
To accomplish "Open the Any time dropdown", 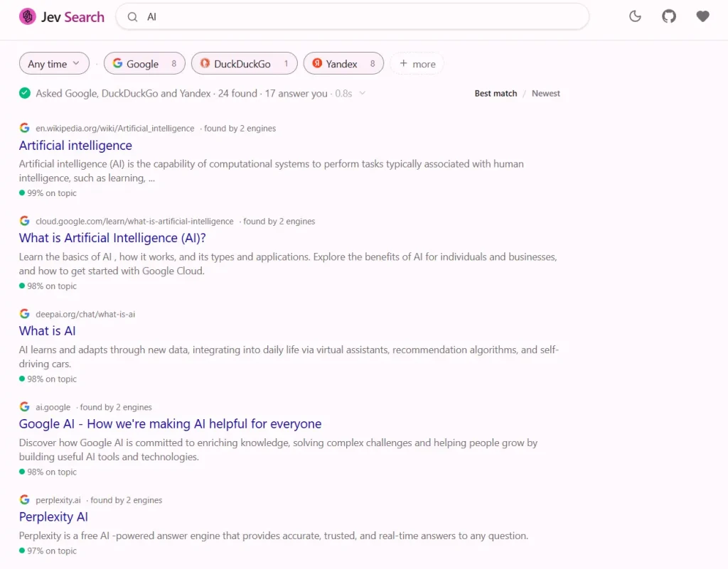I will tap(54, 63).
